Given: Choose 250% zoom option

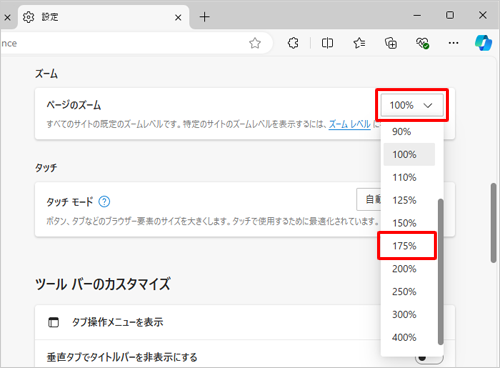Looking at the screenshot, I should (x=409, y=292).
